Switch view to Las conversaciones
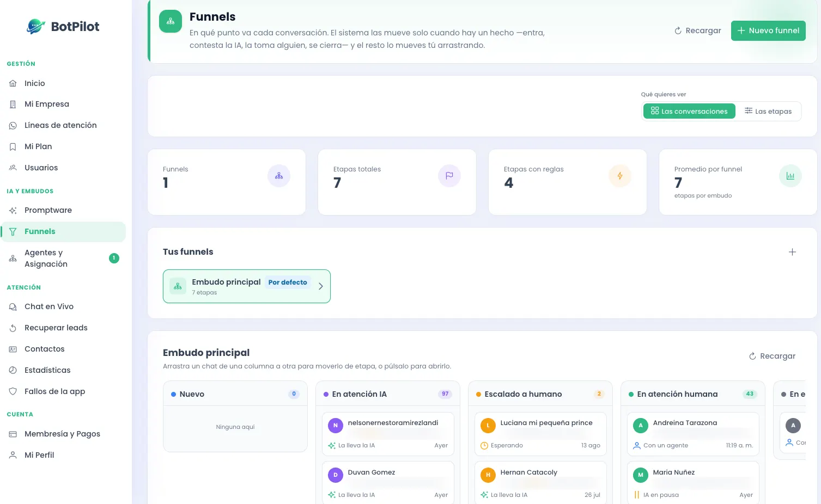821x504 pixels. (689, 111)
